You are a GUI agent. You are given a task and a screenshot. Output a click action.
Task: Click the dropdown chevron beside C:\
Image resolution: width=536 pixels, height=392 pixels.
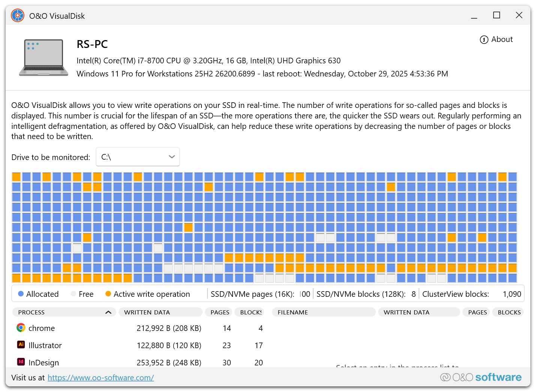click(x=172, y=157)
